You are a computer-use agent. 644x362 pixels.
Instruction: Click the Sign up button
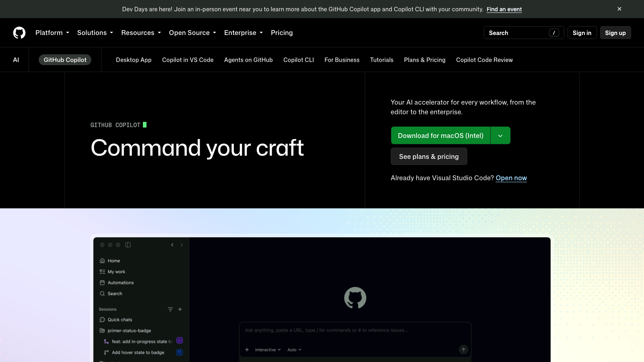[x=615, y=33]
